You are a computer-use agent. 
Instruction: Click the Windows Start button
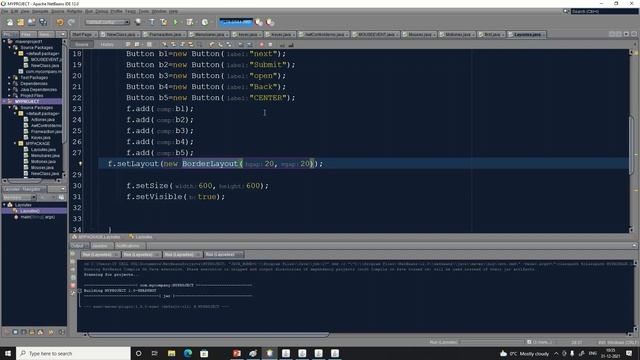coord(8,353)
